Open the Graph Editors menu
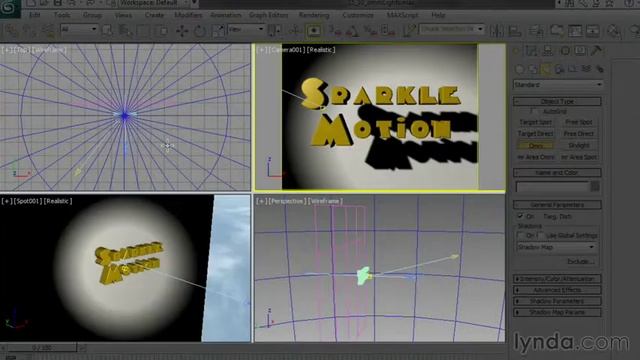The width and height of the screenshot is (640, 360). [x=269, y=15]
